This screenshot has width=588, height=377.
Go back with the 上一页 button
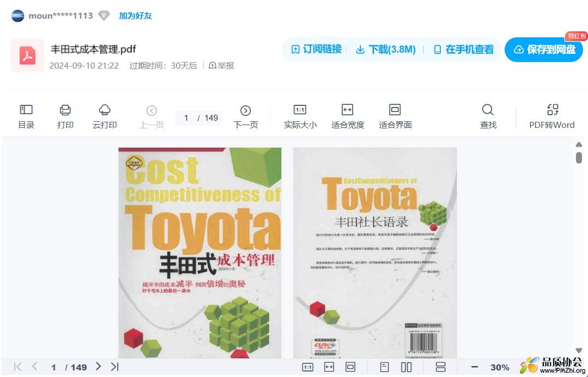click(151, 117)
